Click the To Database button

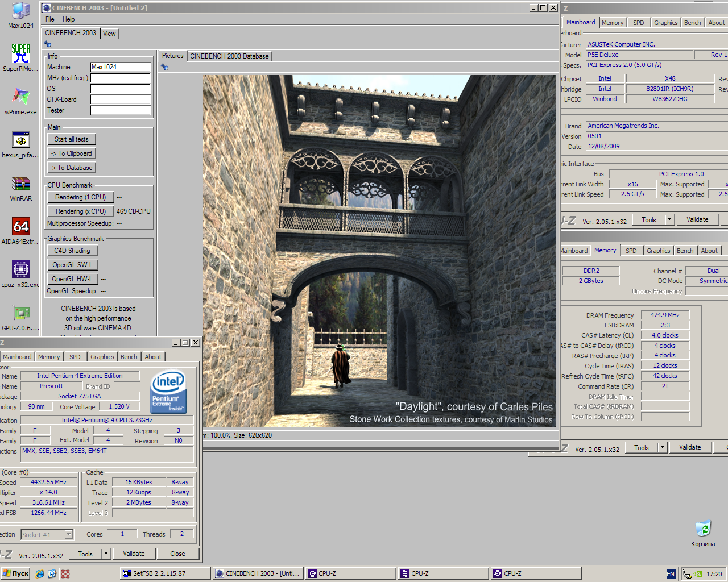pos(72,168)
